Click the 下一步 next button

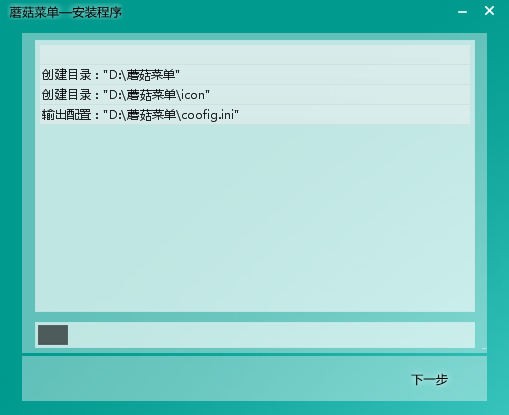coord(429,379)
